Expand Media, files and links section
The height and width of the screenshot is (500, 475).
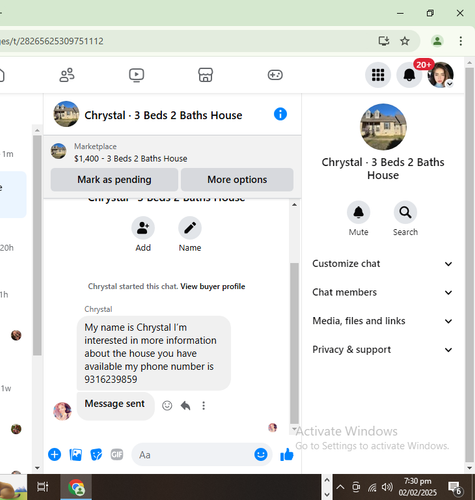click(382, 321)
